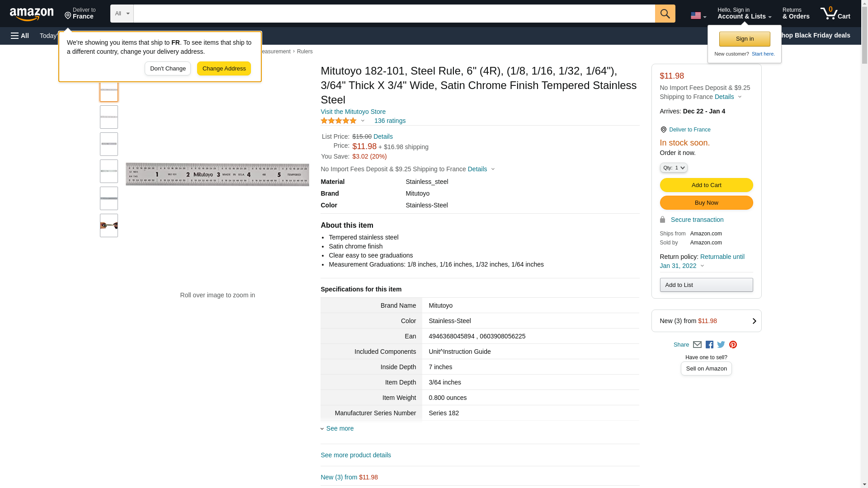868x488 pixels.
Task: Open Returns & Orders
Action: (x=796, y=14)
